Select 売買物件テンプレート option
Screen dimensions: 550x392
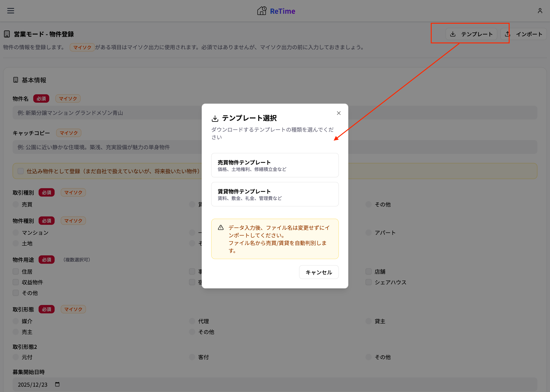[x=275, y=165]
